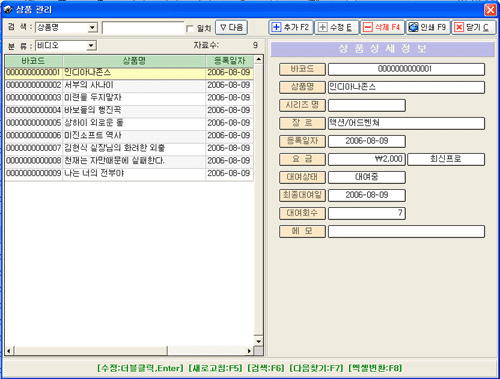Screen dimensions: 500x379
Task: Click the list scroll up arrow
Action: click(259, 60)
